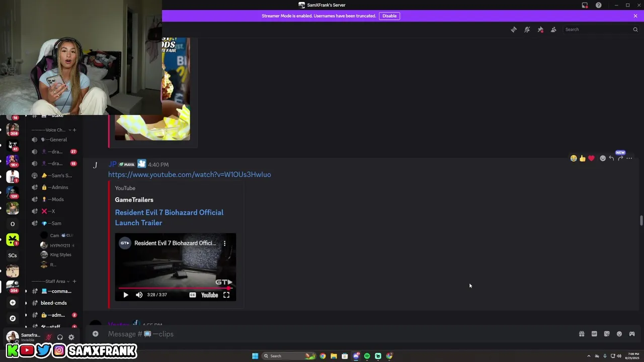Dismiss the Streamer Mode purple banner
The image size is (644, 362).
(635, 16)
